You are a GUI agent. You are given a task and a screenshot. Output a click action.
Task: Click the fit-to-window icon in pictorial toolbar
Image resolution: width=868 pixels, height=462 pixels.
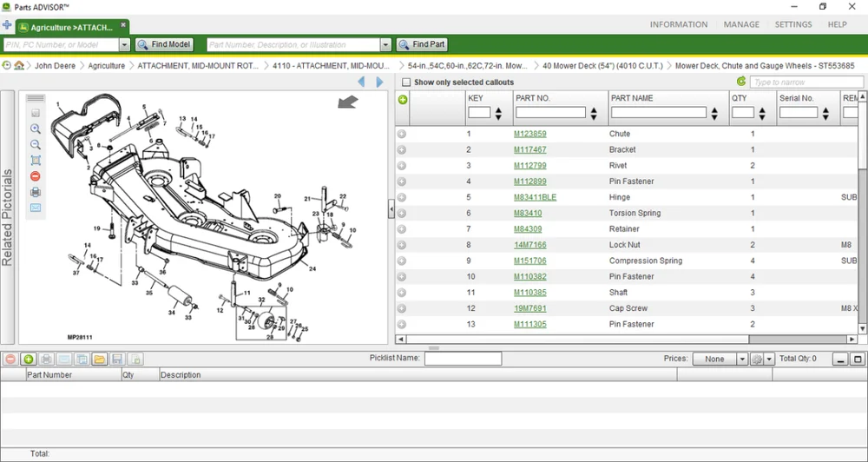tap(36, 161)
